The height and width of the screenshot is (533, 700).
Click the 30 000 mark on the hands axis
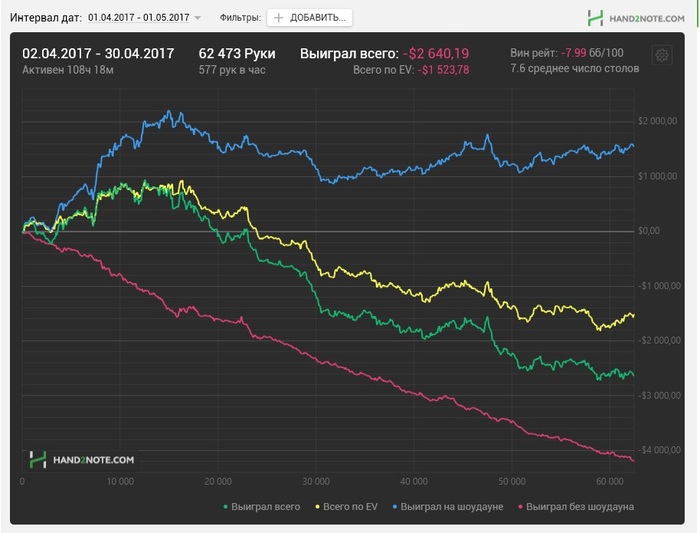(x=315, y=480)
